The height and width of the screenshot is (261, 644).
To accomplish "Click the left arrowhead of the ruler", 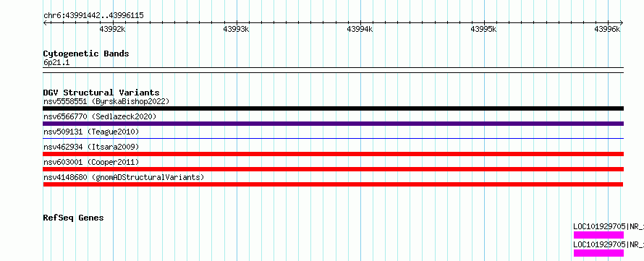I will click(x=45, y=22).
